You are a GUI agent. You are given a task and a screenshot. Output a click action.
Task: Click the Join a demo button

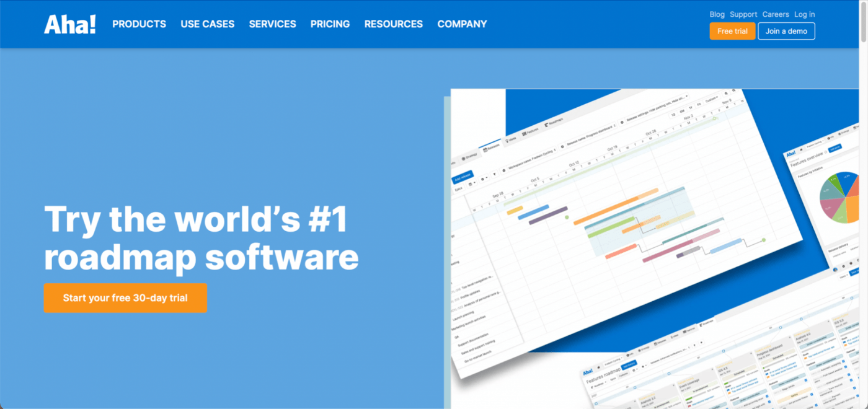(786, 31)
